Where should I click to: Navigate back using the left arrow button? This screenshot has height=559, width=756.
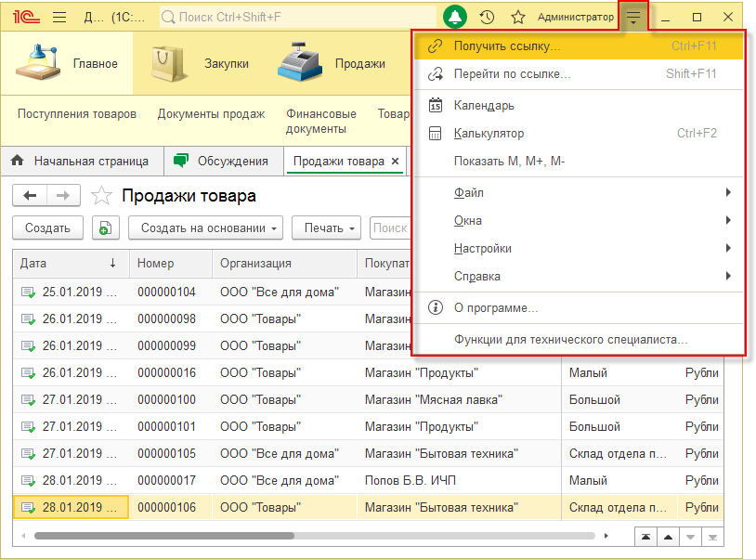coord(30,195)
